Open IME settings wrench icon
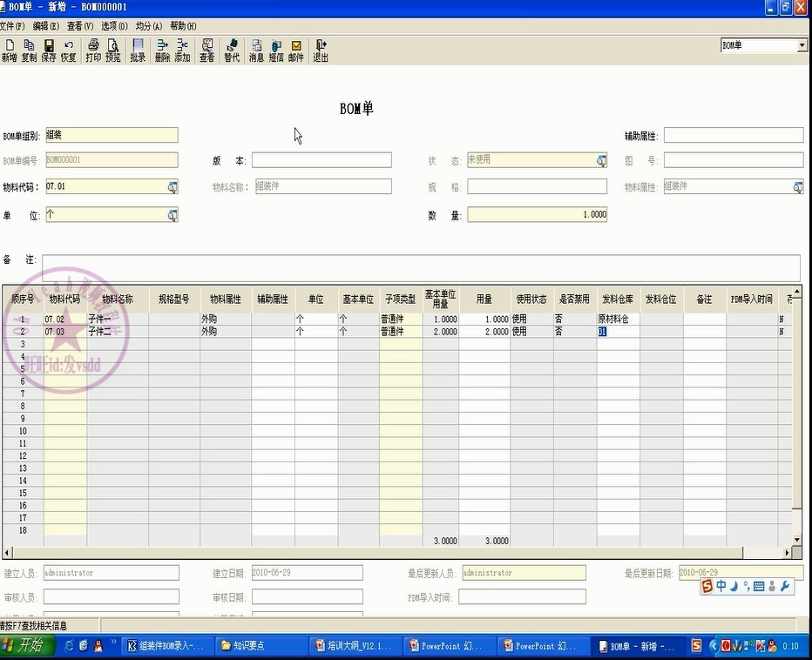The height and width of the screenshot is (660, 812). coord(785,586)
